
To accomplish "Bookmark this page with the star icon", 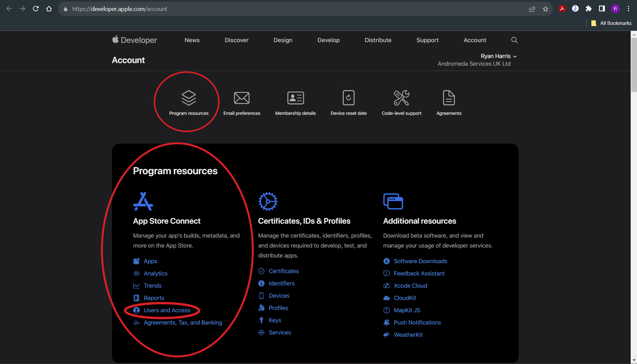I will click(545, 9).
